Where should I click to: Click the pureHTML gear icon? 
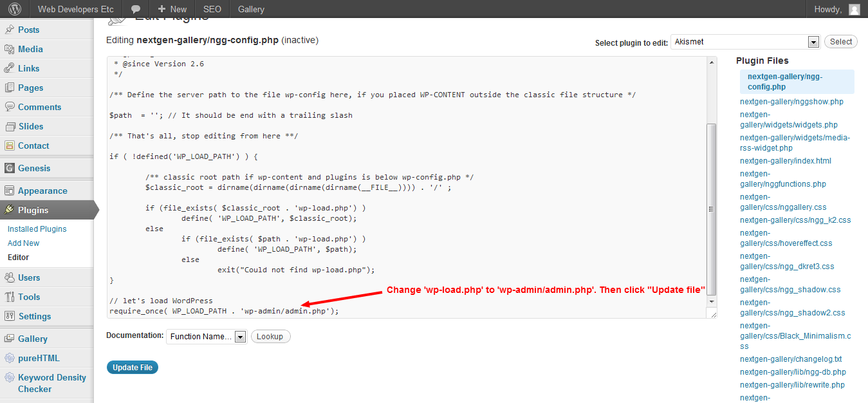pyautogui.click(x=10, y=358)
